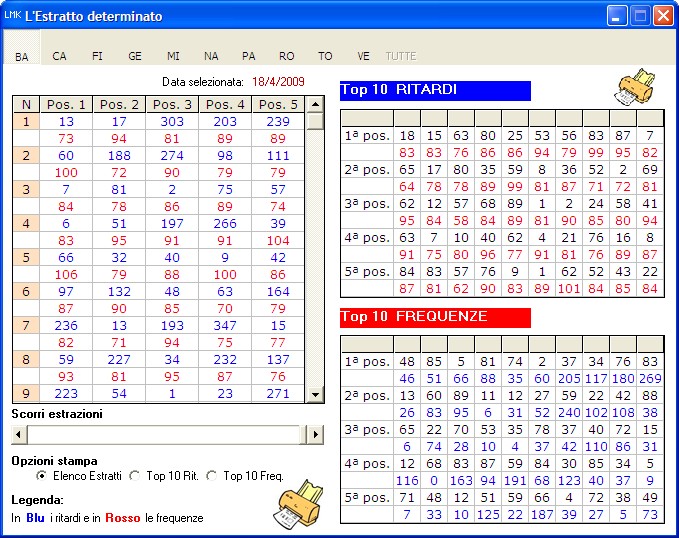This screenshot has width=679, height=538.
Task: Click left arrow of Scorri estrazioni slider
Action: (19, 434)
